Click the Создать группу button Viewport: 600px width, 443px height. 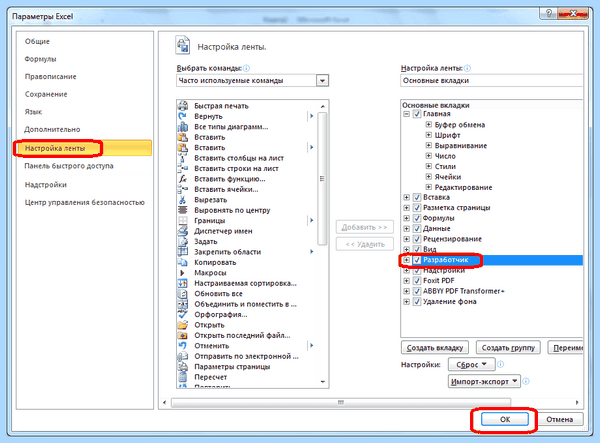coord(508,348)
